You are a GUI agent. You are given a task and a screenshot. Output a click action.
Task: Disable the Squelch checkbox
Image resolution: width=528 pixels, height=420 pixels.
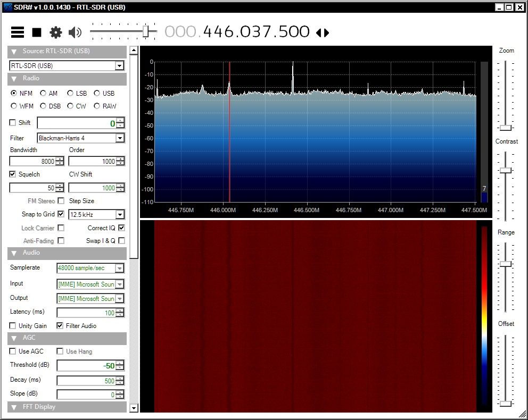click(12, 174)
